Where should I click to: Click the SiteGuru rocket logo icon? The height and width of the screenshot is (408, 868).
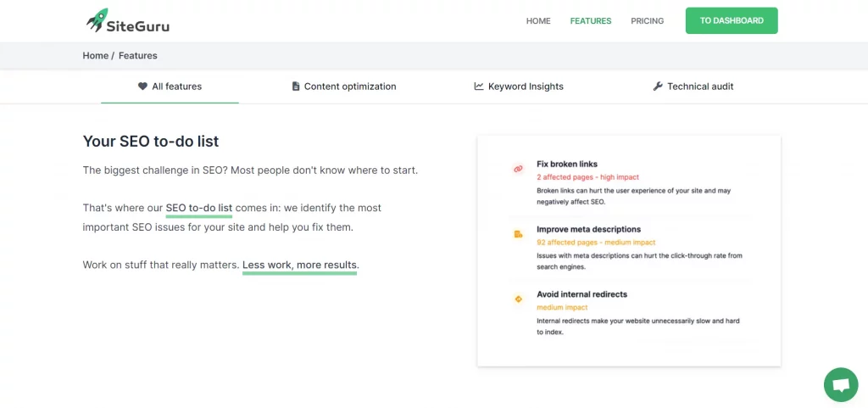point(97,20)
